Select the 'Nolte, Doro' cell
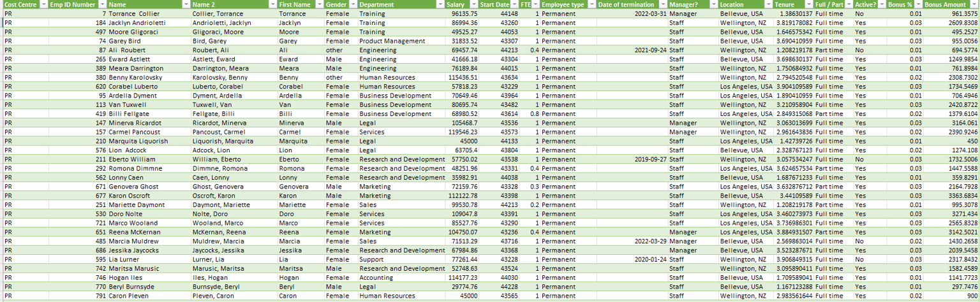 click(x=234, y=214)
